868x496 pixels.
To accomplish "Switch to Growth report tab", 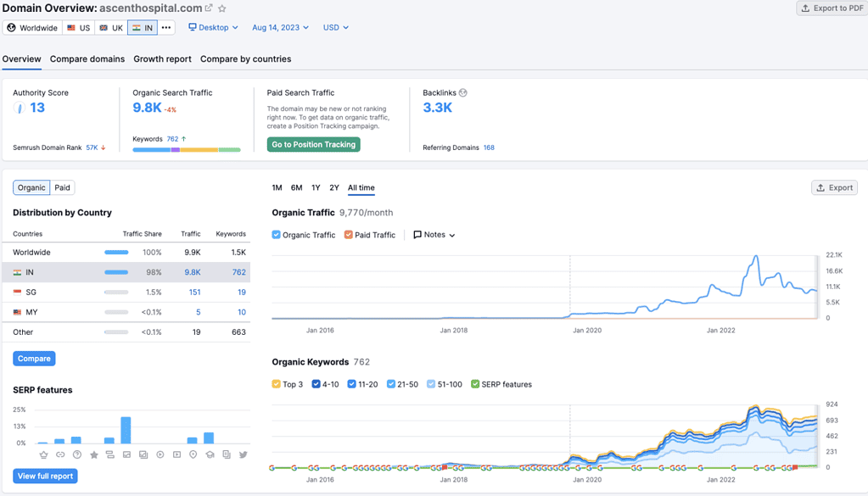I will (x=162, y=59).
